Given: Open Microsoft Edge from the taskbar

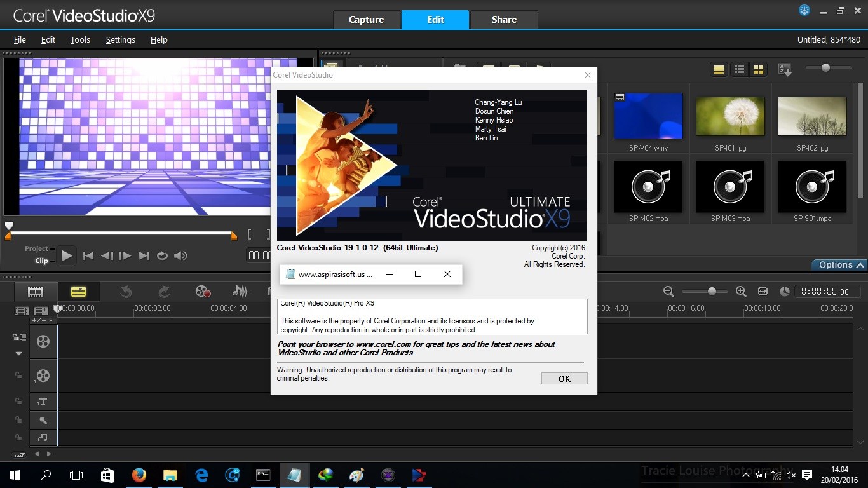Looking at the screenshot, I should pos(201,475).
